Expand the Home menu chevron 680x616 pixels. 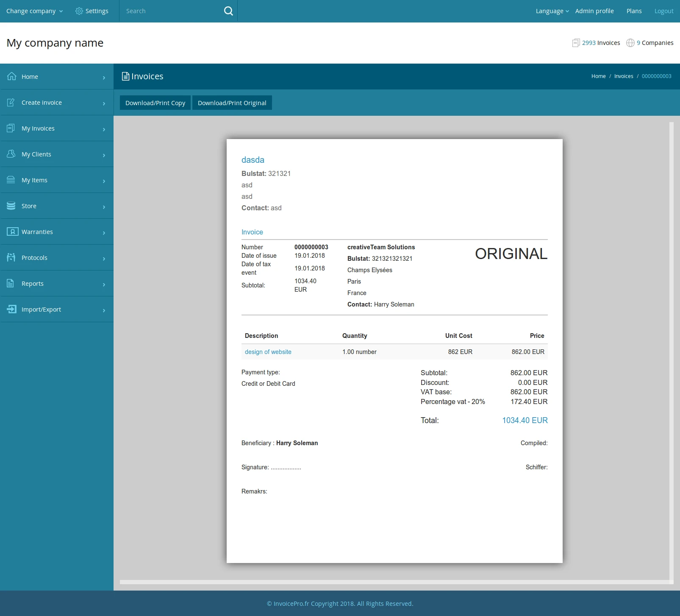coord(104,78)
